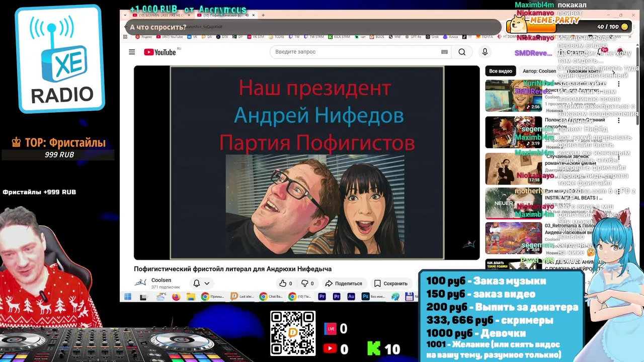Open the VK bookmark
The image size is (644, 362).
[x=192, y=37]
